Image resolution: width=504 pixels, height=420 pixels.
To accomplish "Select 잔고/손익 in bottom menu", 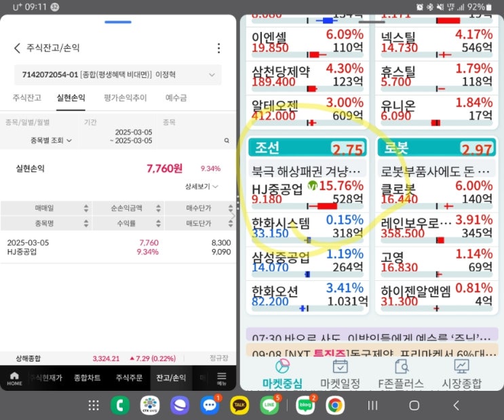I will (x=171, y=378).
